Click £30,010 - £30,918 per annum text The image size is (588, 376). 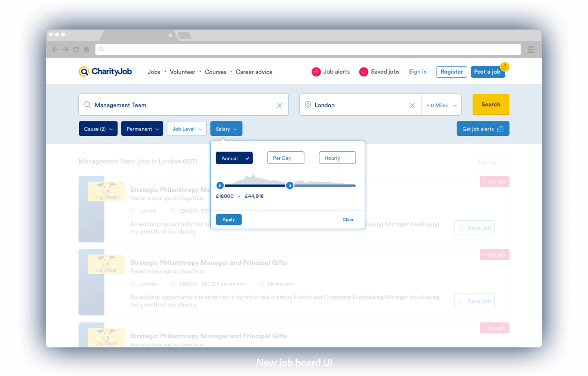pyautogui.click(x=212, y=284)
